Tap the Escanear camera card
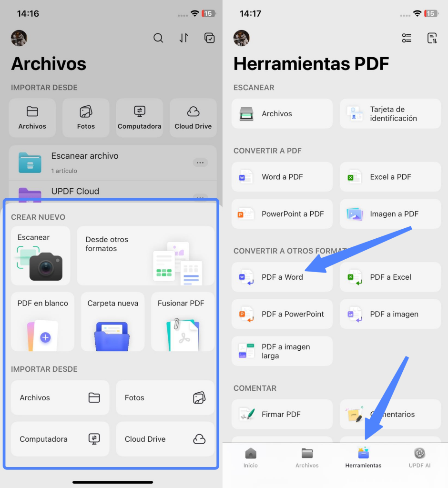Screen dimensions: 448x488 41,255
